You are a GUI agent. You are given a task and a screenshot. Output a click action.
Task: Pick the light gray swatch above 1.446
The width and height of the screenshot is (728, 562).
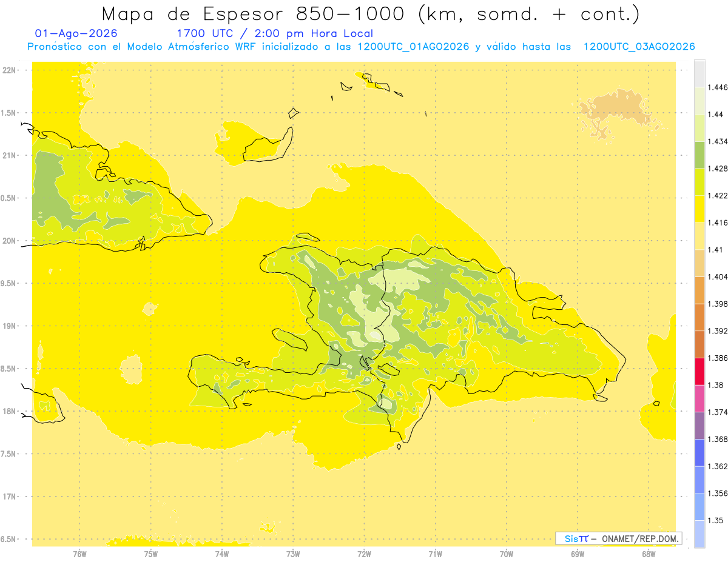point(699,74)
